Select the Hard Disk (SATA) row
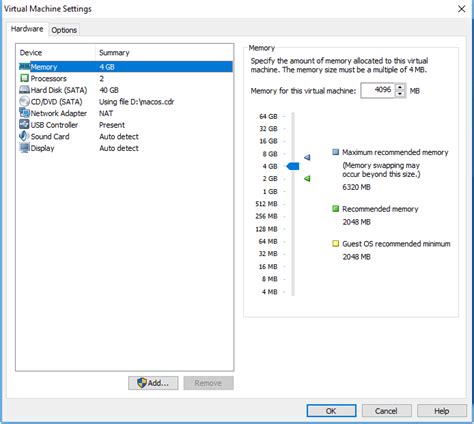This screenshot has width=474, height=424. (x=126, y=90)
